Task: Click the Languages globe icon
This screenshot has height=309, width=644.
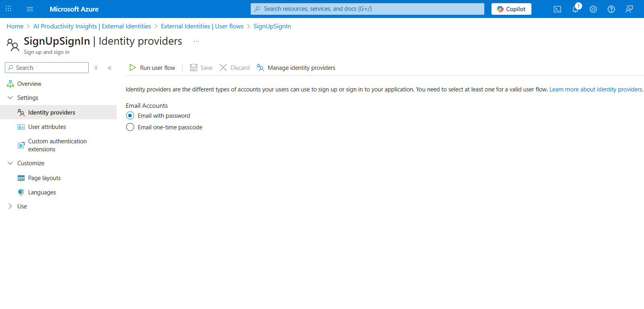Action: click(x=21, y=192)
